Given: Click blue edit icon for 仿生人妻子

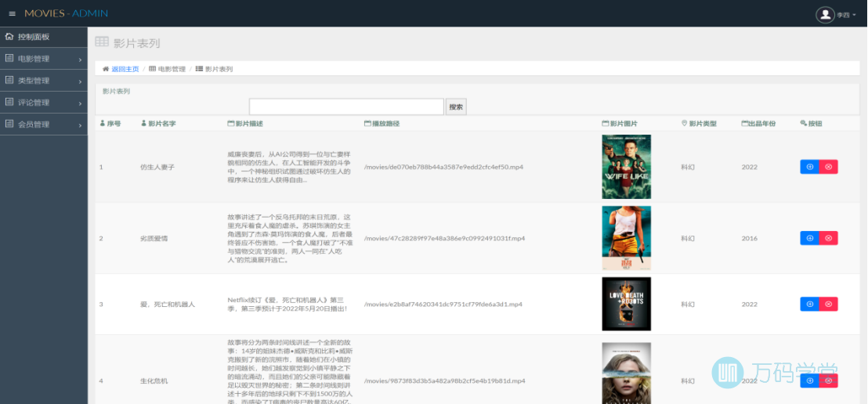Looking at the screenshot, I should pos(809,167).
